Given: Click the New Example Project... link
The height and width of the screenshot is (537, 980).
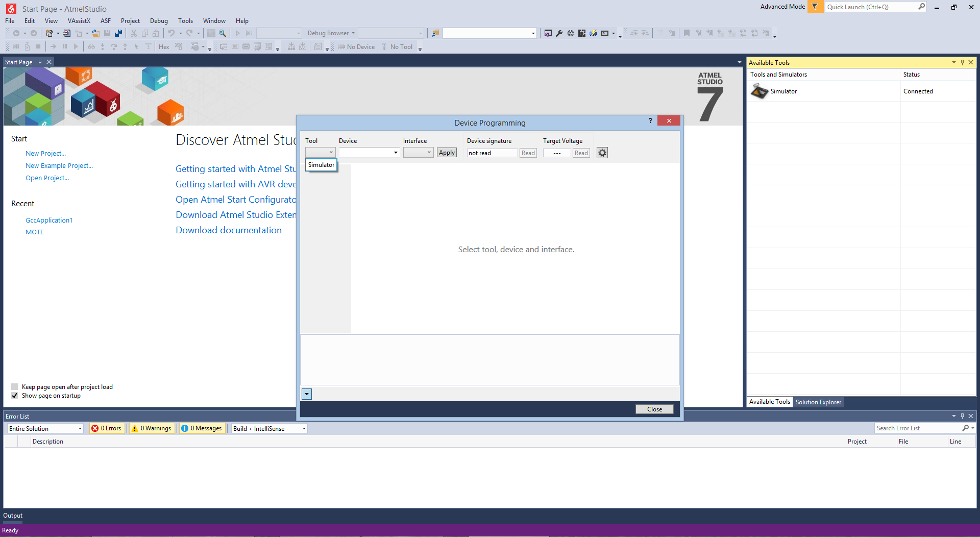Looking at the screenshot, I should [x=59, y=166].
